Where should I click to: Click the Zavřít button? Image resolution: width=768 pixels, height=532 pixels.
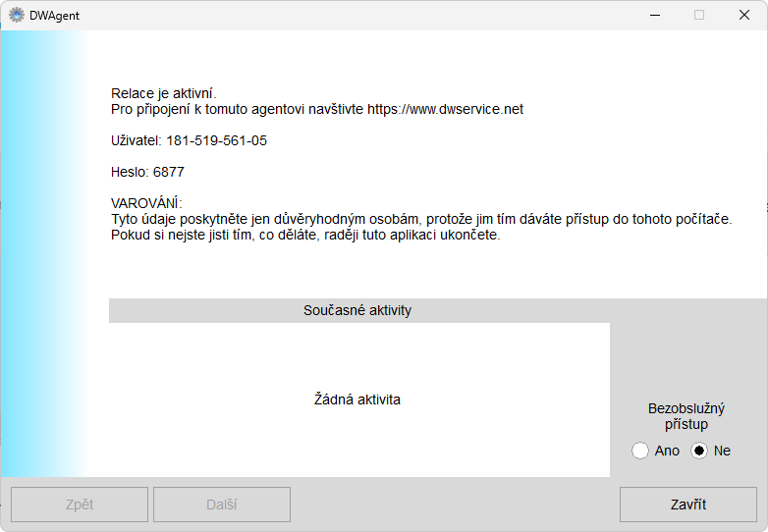pos(688,505)
